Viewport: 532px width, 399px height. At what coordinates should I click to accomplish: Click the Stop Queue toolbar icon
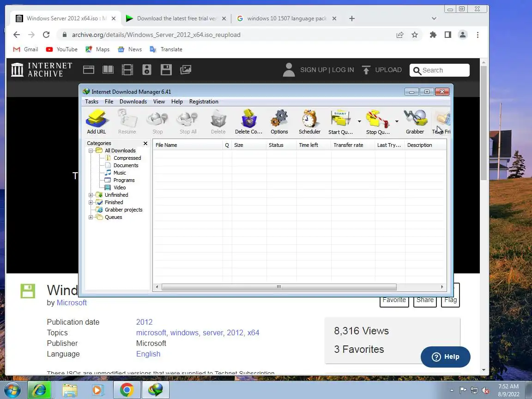378,121
